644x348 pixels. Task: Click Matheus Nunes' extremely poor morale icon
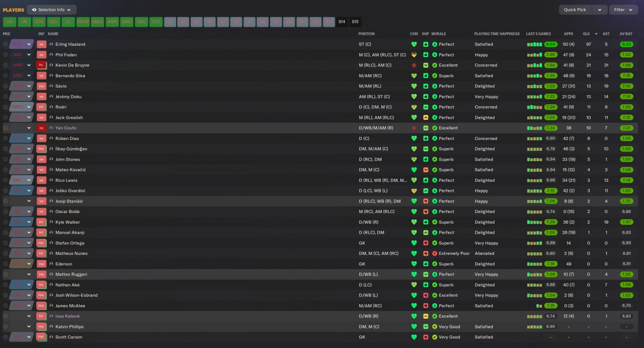pos(435,253)
